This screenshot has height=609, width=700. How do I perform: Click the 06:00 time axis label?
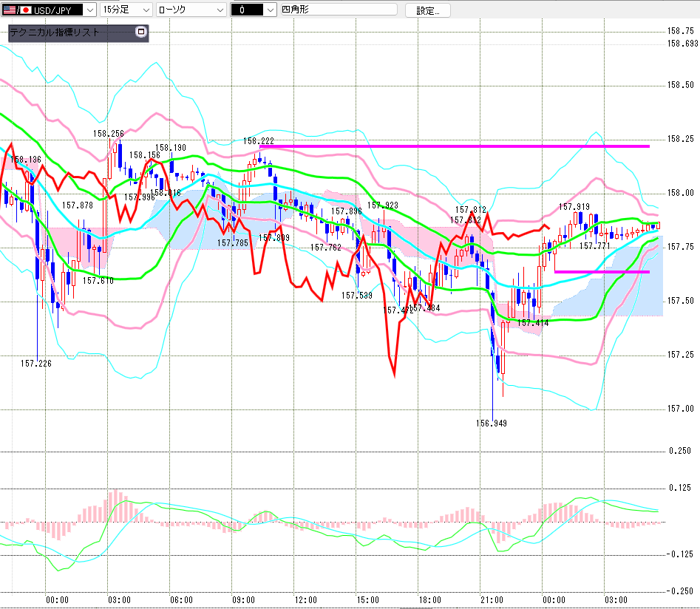[182, 599]
